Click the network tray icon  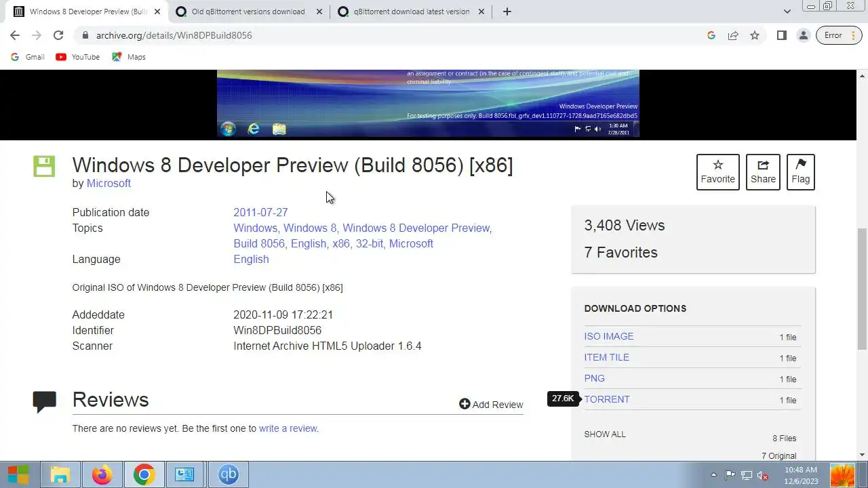(x=747, y=475)
